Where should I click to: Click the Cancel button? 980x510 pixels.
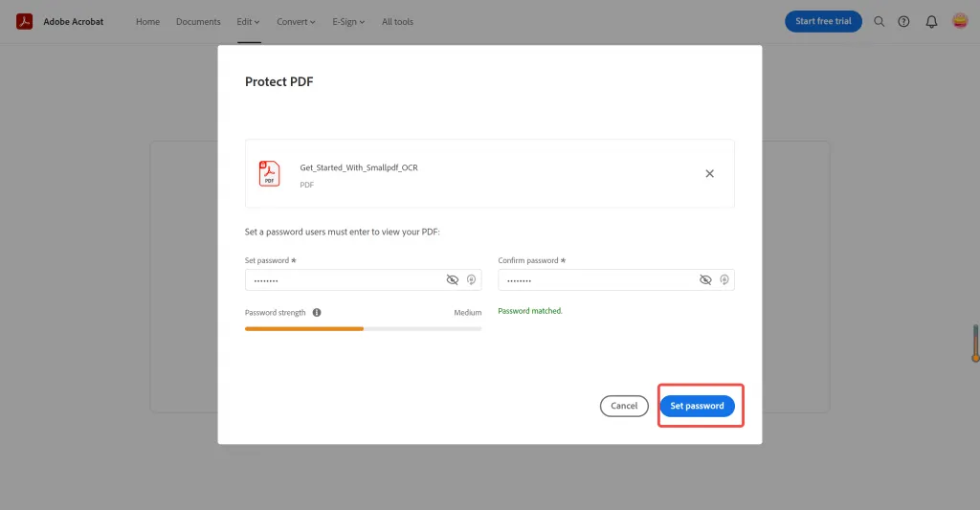pyautogui.click(x=624, y=406)
